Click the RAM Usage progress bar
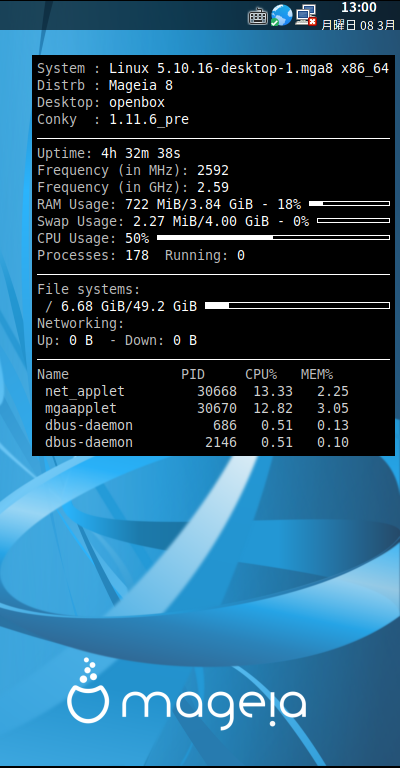400x768 pixels. pos(350,203)
